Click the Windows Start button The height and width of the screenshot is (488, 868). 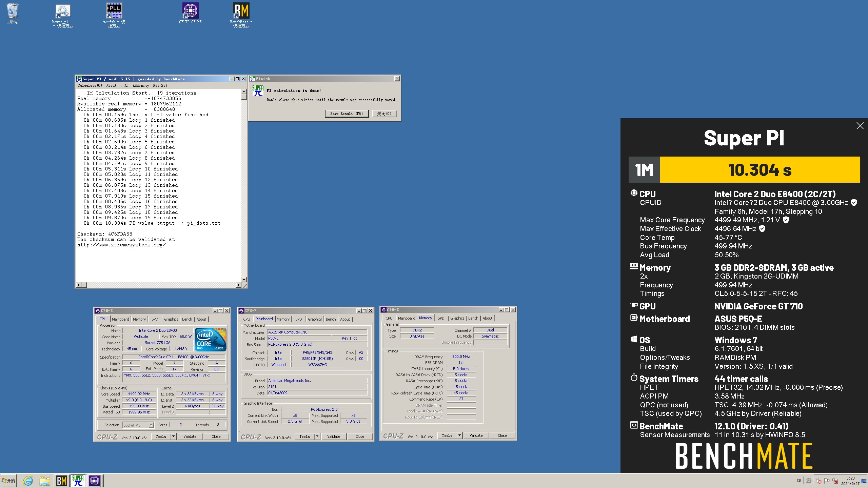8,481
